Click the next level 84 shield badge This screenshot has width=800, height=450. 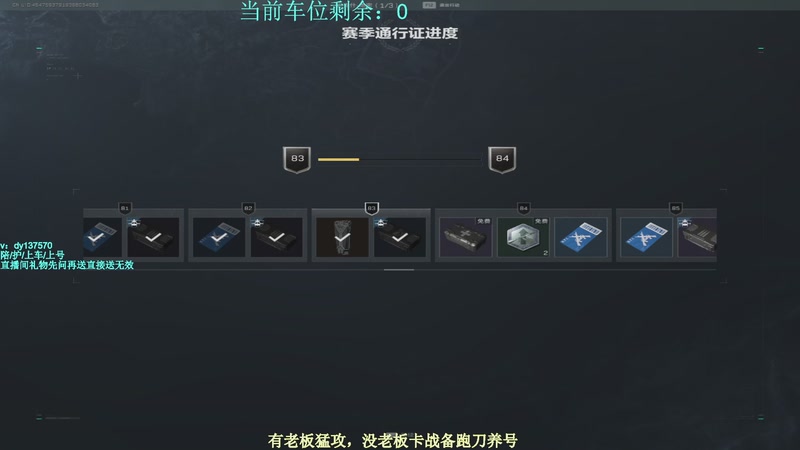pyautogui.click(x=502, y=160)
